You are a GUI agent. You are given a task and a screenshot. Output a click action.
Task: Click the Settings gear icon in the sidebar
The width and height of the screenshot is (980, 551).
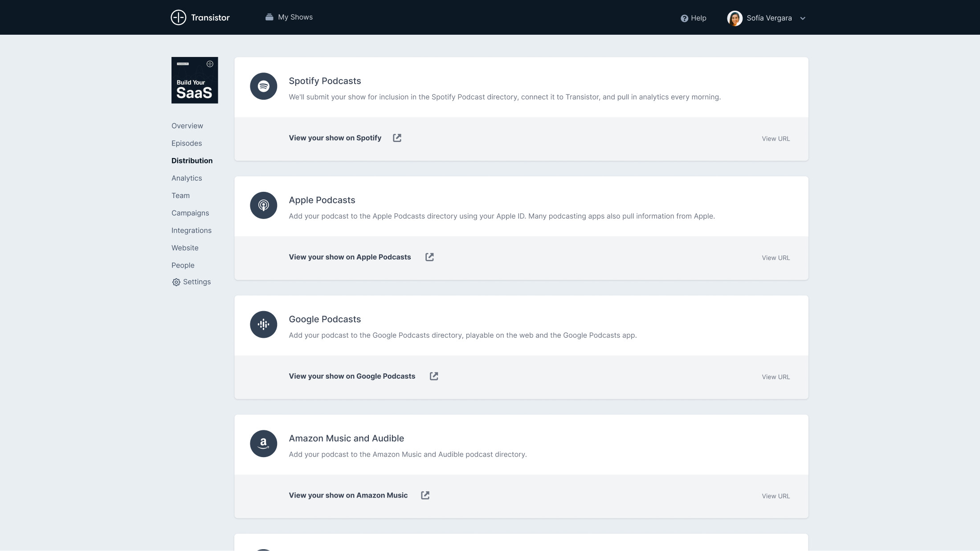pyautogui.click(x=176, y=282)
